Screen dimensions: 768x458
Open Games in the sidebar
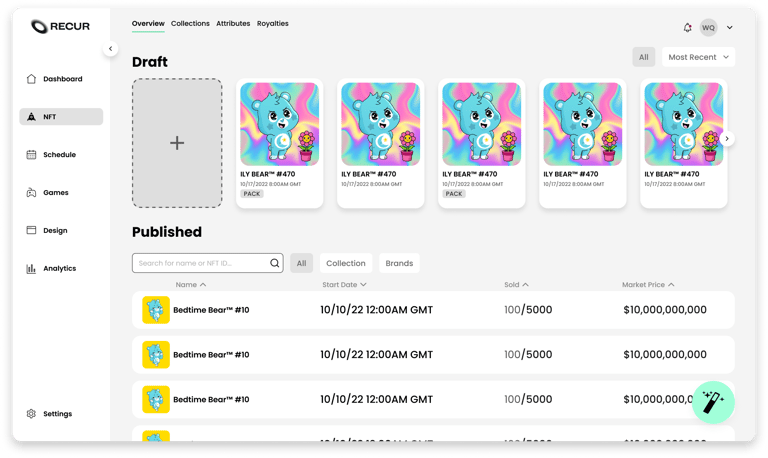pos(56,193)
